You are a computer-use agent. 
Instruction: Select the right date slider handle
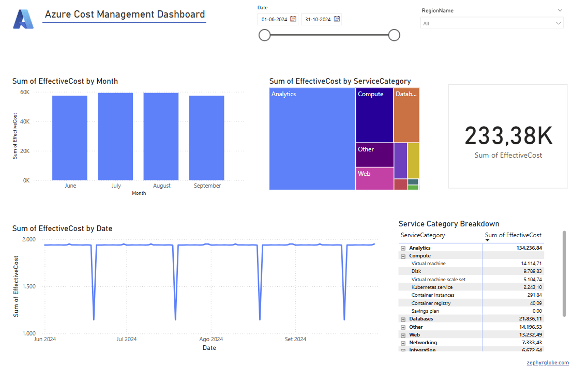pyautogui.click(x=394, y=35)
